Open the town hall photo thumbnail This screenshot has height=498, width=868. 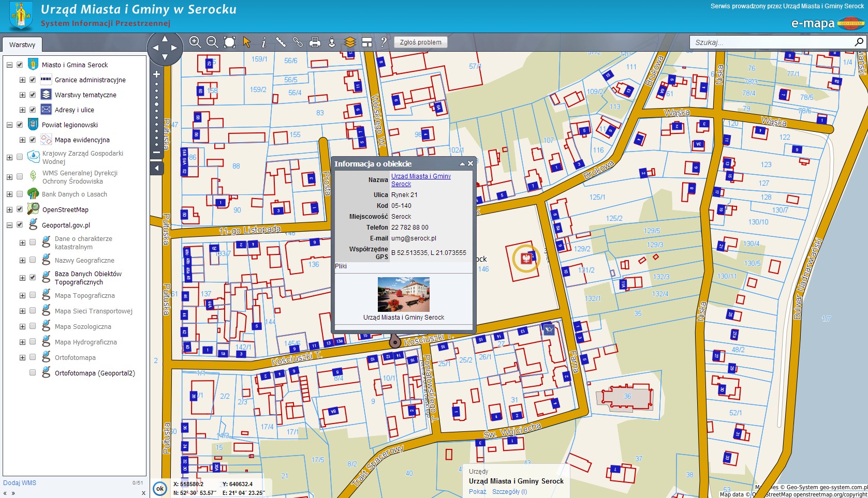pos(403,294)
